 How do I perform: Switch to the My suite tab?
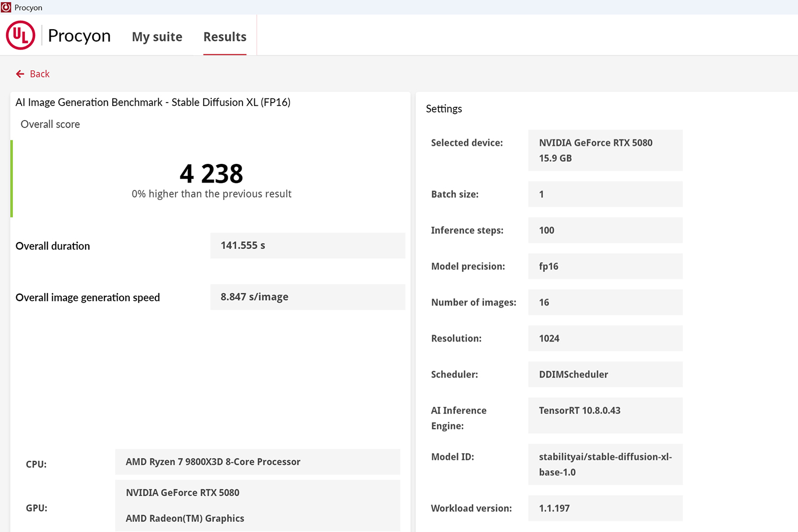tap(157, 37)
